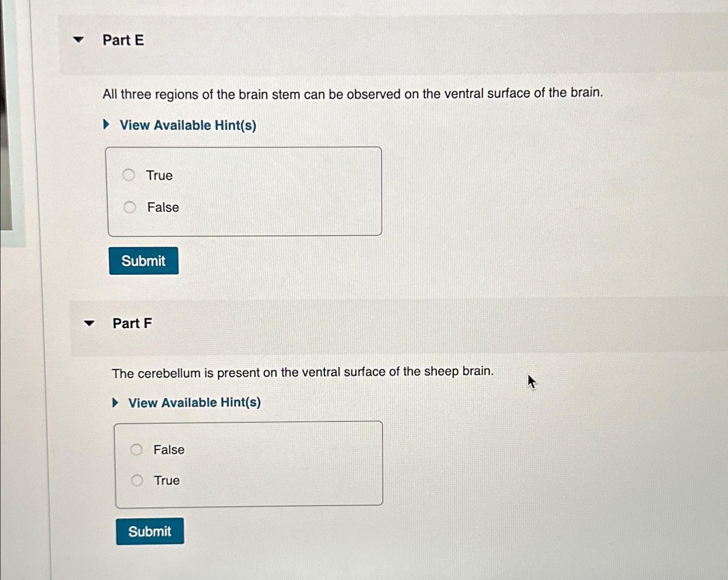This screenshot has width=728, height=580.
Task: Click the True option label text in Part E
Action: pyautogui.click(x=159, y=175)
